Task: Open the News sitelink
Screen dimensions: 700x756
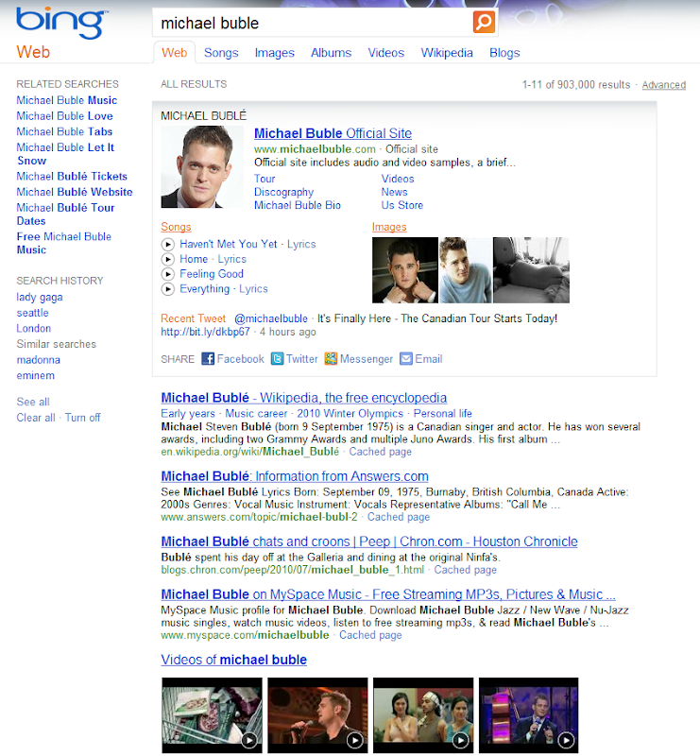Action: (x=394, y=192)
